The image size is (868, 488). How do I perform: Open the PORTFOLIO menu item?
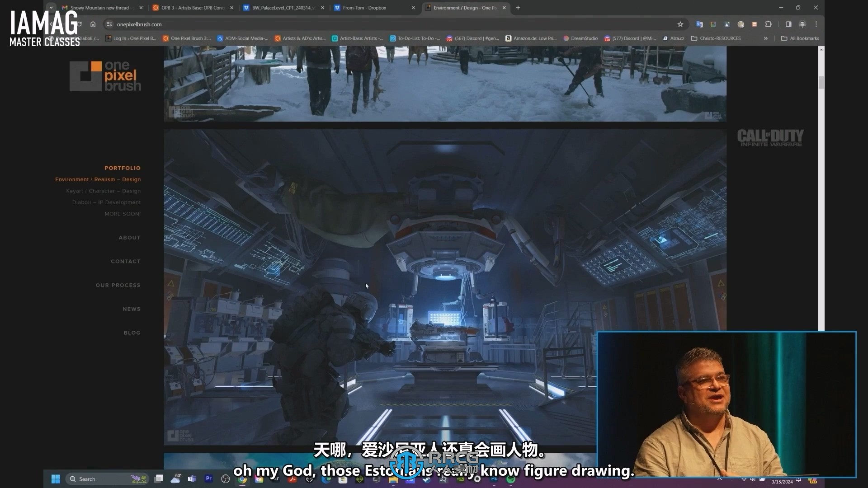pyautogui.click(x=123, y=168)
